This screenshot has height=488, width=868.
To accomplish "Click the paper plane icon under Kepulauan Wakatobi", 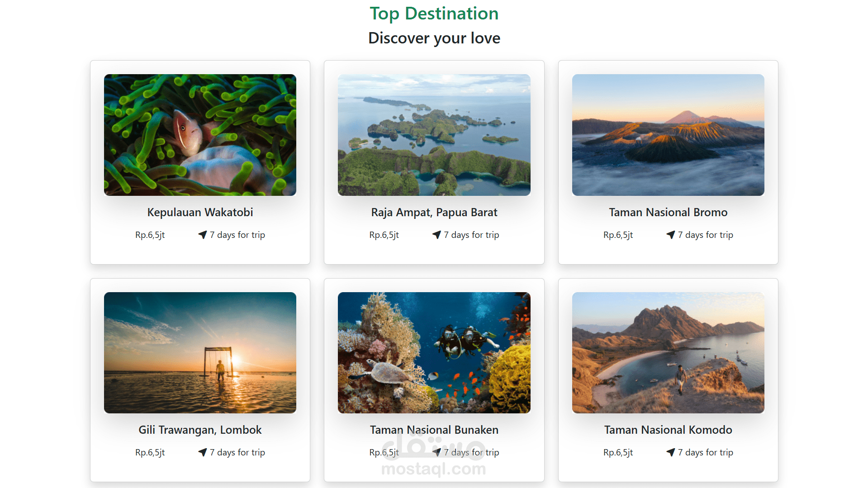I will (203, 235).
